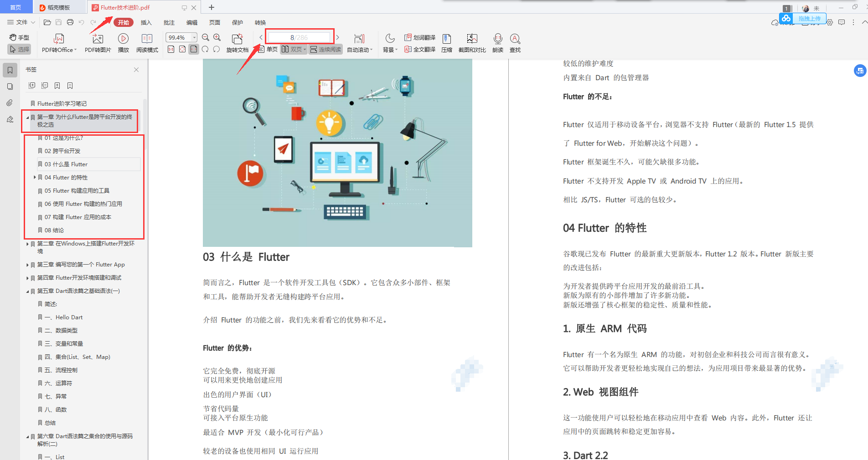Click the print icon
This screenshot has height=460, width=868.
(x=70, y=22)
